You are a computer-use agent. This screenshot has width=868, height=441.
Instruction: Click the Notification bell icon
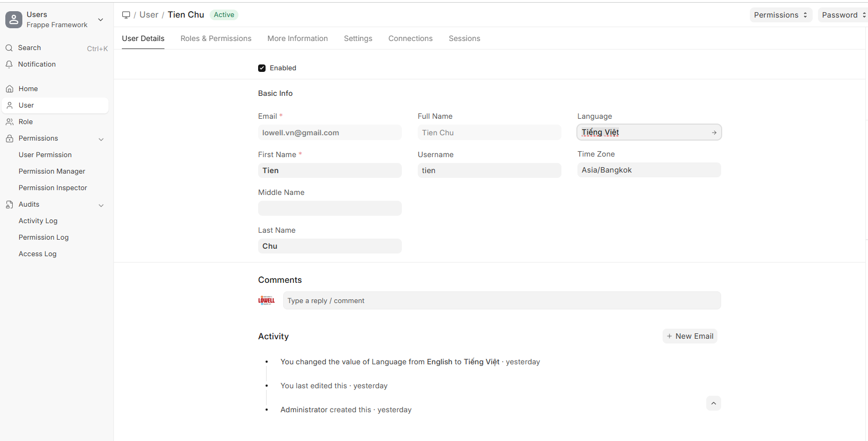[9, 64]
